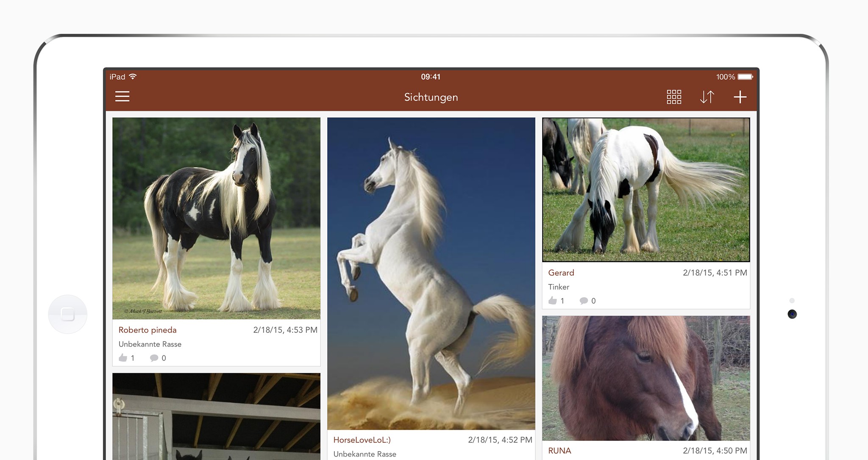The width and height of the screenshot is (868, 460).
Task: View the stable interior photo
Action: point(216,416)
